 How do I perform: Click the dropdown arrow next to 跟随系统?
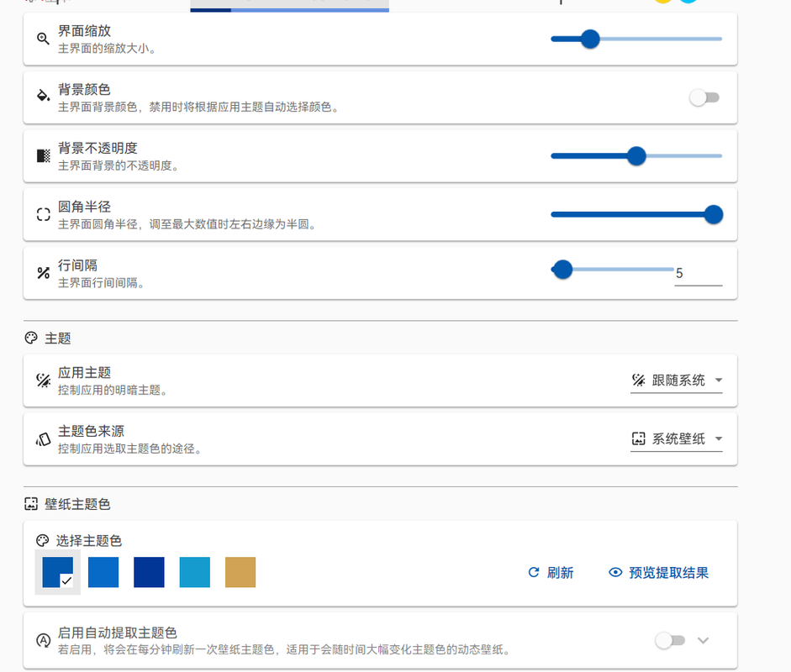[719, 381]
